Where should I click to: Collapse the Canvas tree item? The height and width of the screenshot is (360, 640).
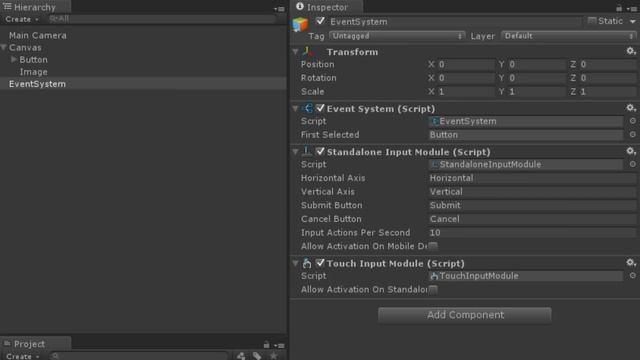(4, 47)
